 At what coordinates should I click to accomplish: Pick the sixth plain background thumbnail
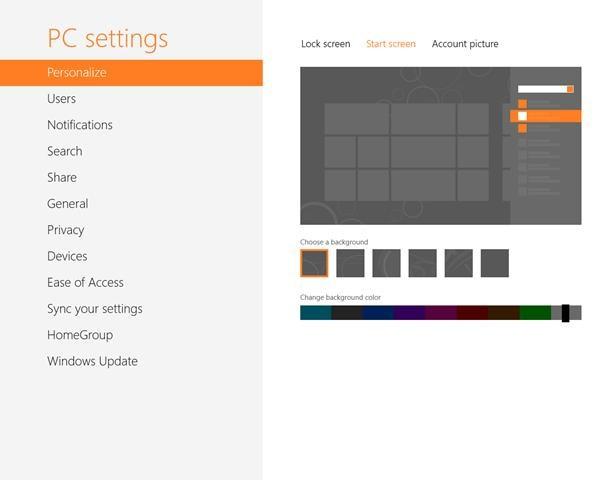[494, 263]
